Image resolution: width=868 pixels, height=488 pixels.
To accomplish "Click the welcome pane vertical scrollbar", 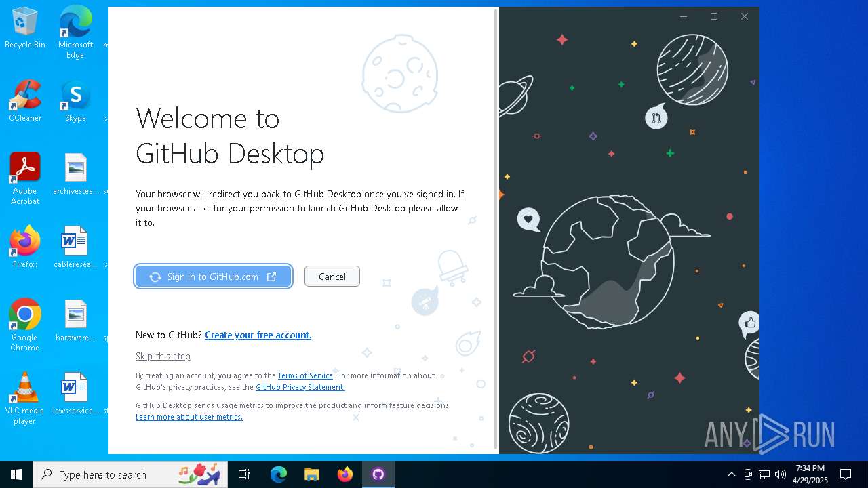I will 496,229.
